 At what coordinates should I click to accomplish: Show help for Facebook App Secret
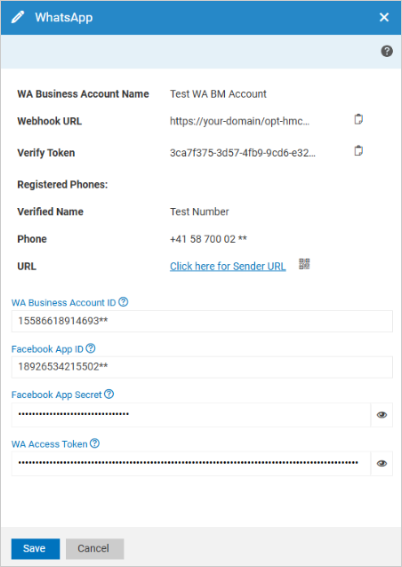click(109, 394)
